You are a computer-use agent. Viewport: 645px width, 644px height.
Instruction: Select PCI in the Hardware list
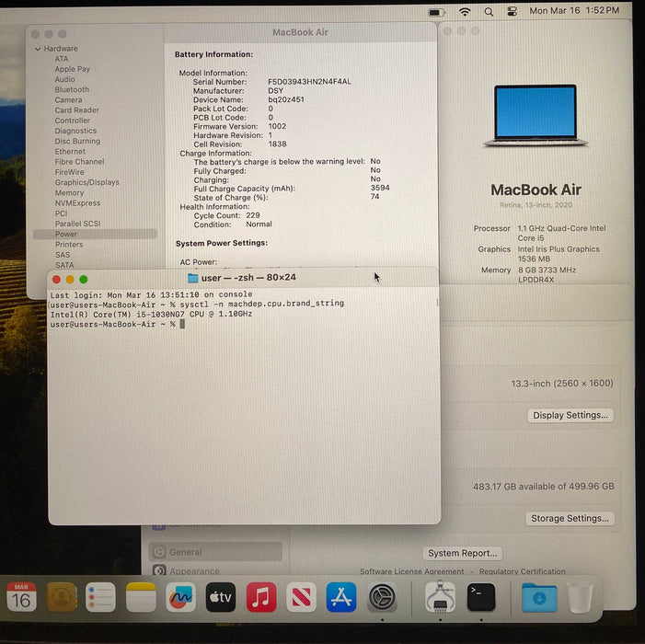(x=62, y=213)
